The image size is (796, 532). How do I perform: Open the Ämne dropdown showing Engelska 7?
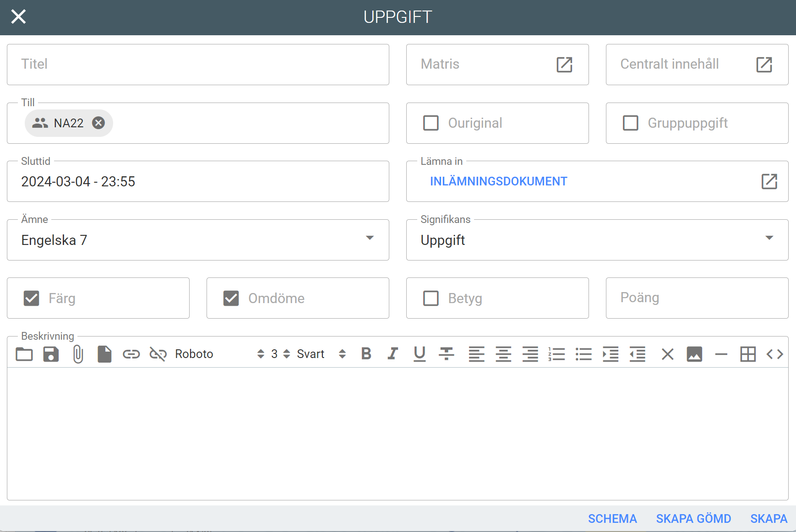tap(198, 240)
